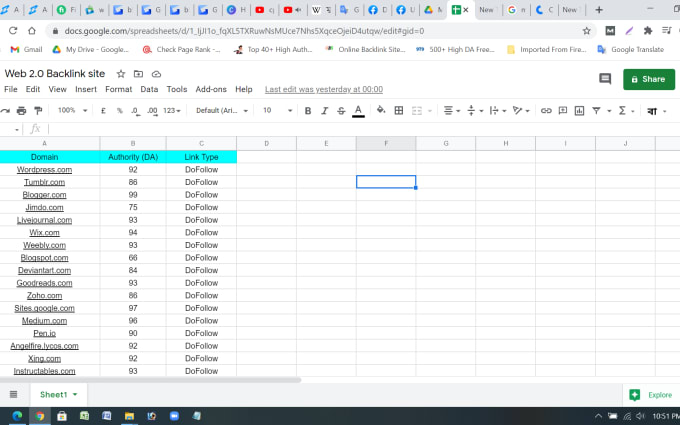Open comment history

[605, 79]
